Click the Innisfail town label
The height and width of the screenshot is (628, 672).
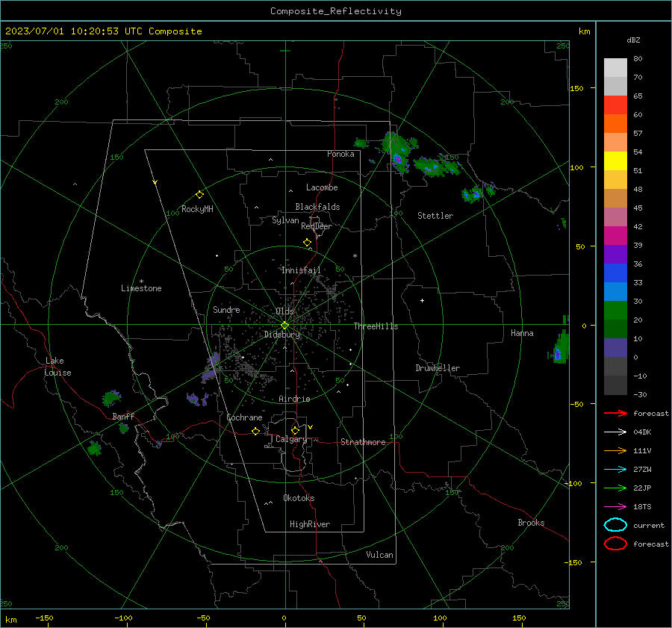click(x=301, y=270)
